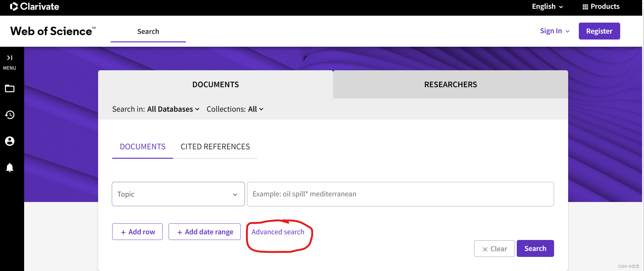Click the Add row button

[x=137, y=232]
